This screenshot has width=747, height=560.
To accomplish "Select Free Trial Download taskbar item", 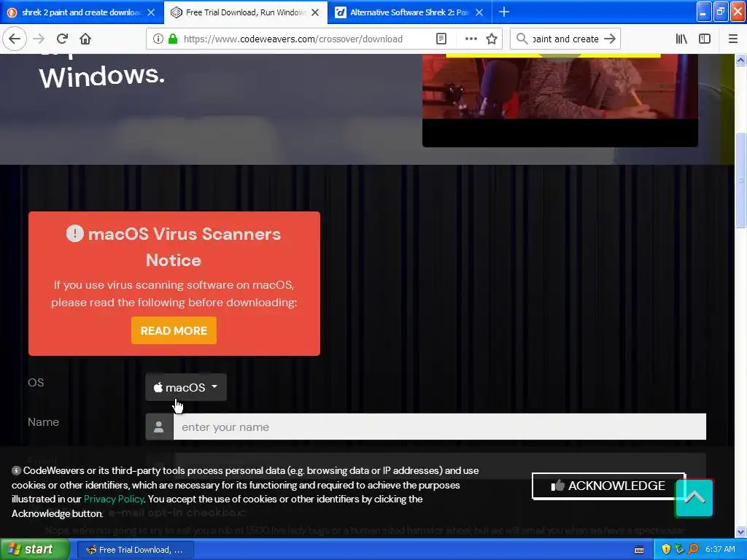I will [x=135, y=550].
